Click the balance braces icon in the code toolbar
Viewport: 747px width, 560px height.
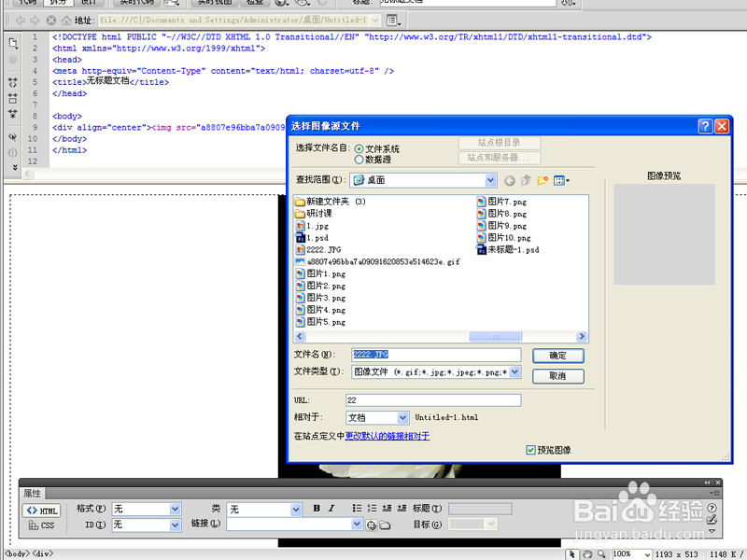(13, 152)
